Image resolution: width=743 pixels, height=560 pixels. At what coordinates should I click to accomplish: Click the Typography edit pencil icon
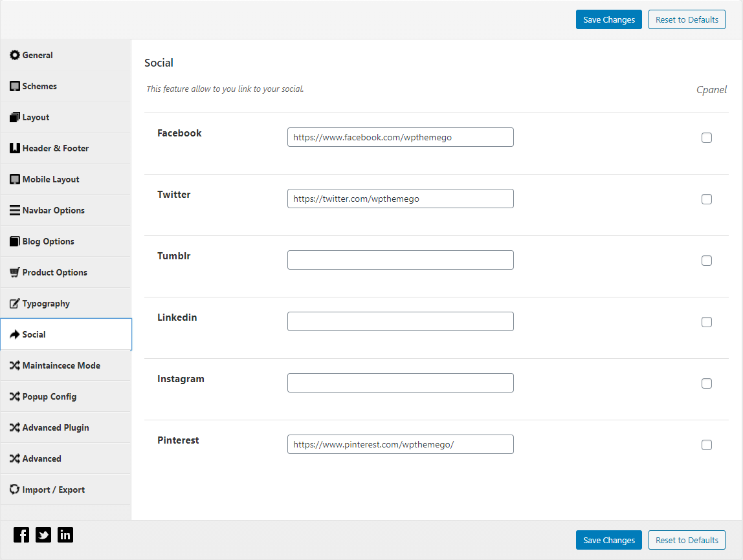click(x=15, y=303)
